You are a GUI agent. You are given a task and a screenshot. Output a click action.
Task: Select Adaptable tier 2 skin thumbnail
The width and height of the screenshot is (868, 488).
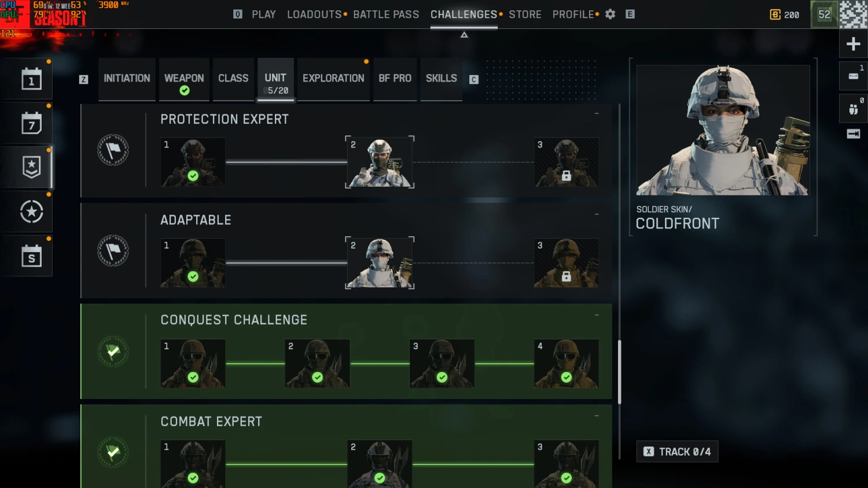[x=380, y=263]
